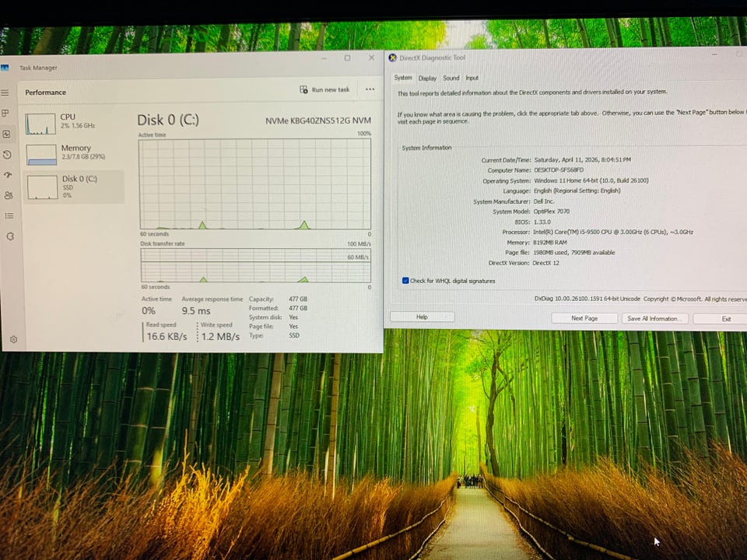
Task: Maximize the Task Manager window
Action: click(x=347, y=58)
